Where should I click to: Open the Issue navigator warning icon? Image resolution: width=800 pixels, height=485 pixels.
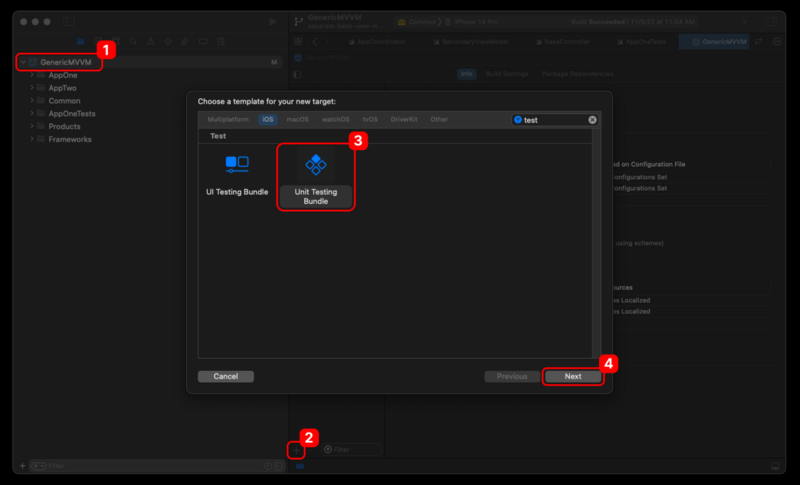tap(151, 41)
